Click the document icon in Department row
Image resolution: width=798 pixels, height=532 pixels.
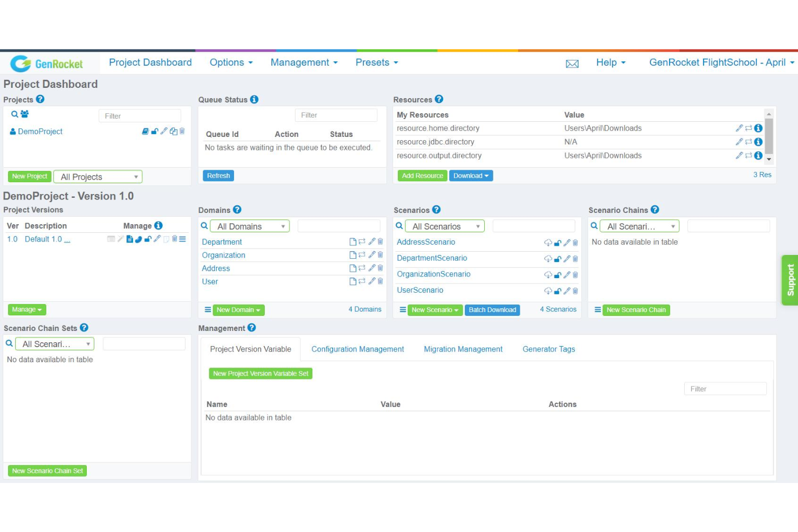pyautogui.click(x=353, y=241)
